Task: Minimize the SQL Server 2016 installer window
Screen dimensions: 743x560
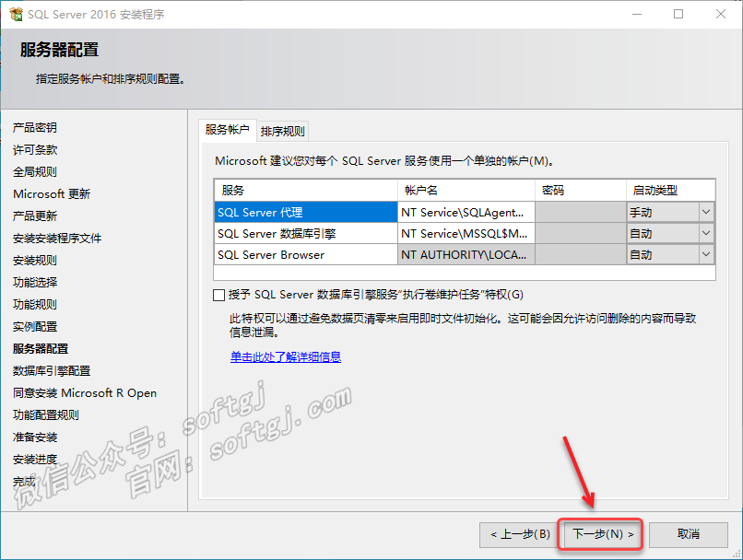Action: pos(637,14)
